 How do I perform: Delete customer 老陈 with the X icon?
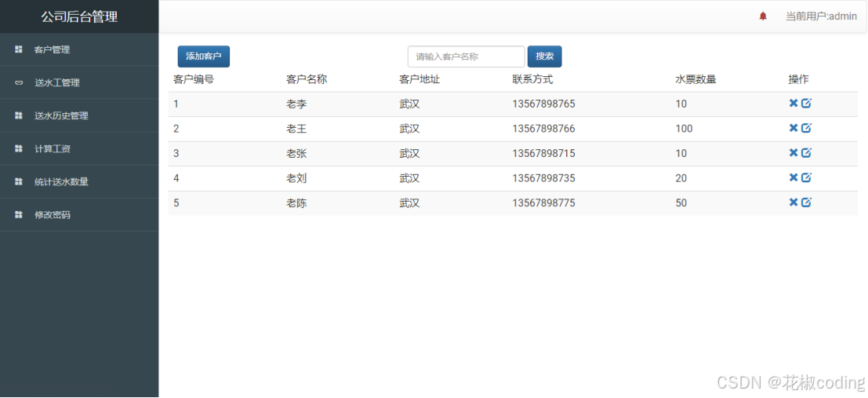pyautogui.click(x=794, y=203)
